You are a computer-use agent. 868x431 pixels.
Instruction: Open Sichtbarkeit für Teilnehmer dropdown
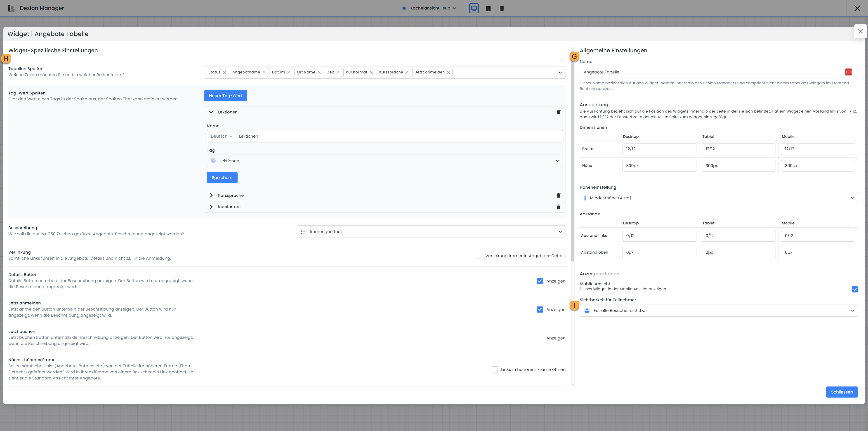point(718,310)
